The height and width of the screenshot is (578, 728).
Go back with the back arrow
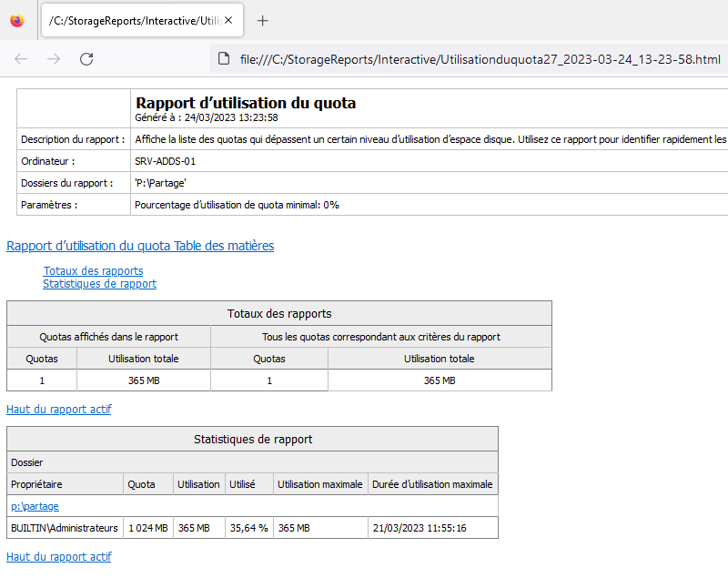click(21, 59)
